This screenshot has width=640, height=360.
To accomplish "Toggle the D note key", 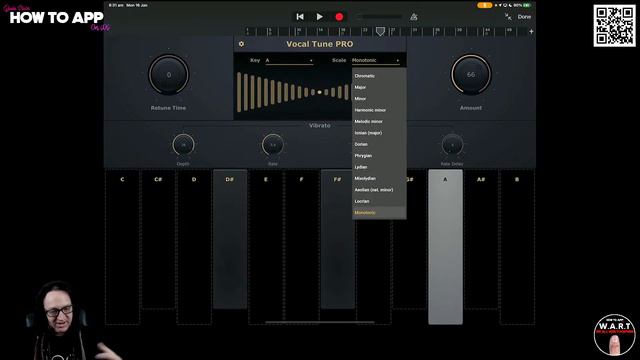I will [194, 247].
